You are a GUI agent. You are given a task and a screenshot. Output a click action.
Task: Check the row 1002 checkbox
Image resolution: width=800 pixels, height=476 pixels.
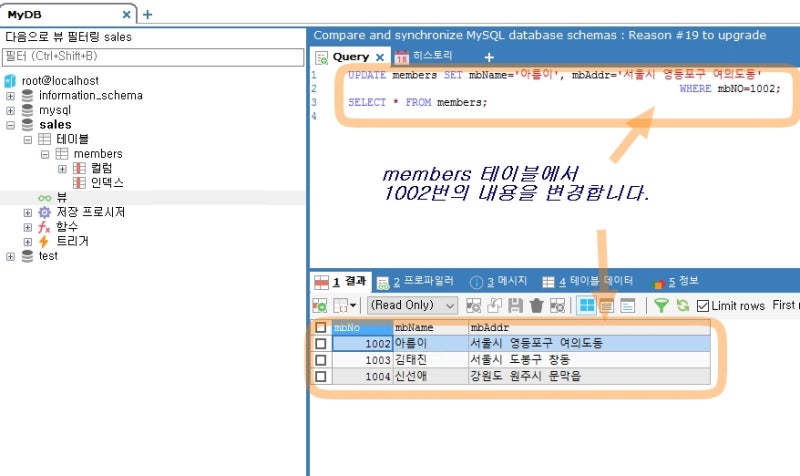(320, 344)
